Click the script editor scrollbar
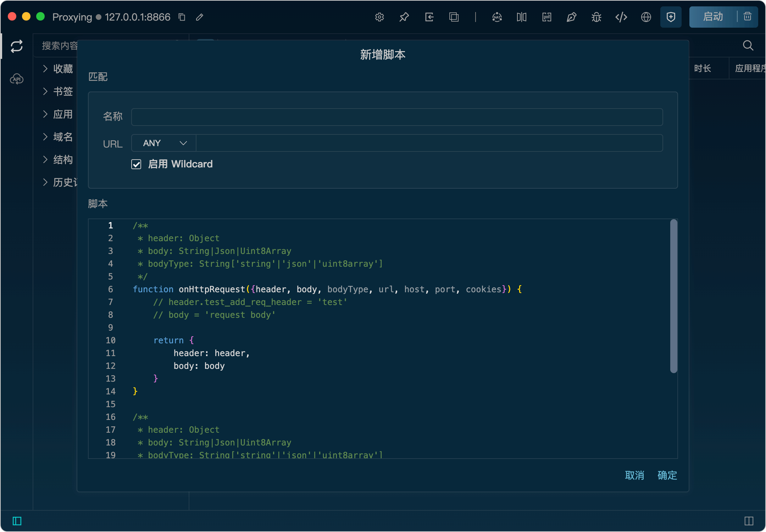This screenshot has height=532, width=766. (x=673, y=296)
